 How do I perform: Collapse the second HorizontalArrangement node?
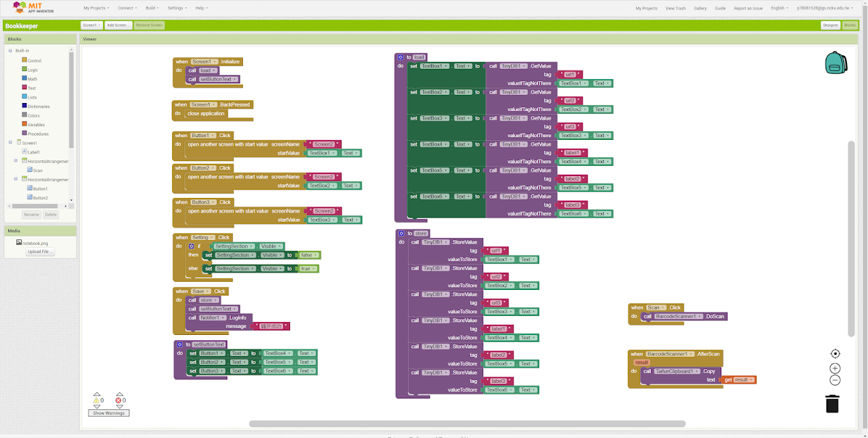[x=16, y=179]
